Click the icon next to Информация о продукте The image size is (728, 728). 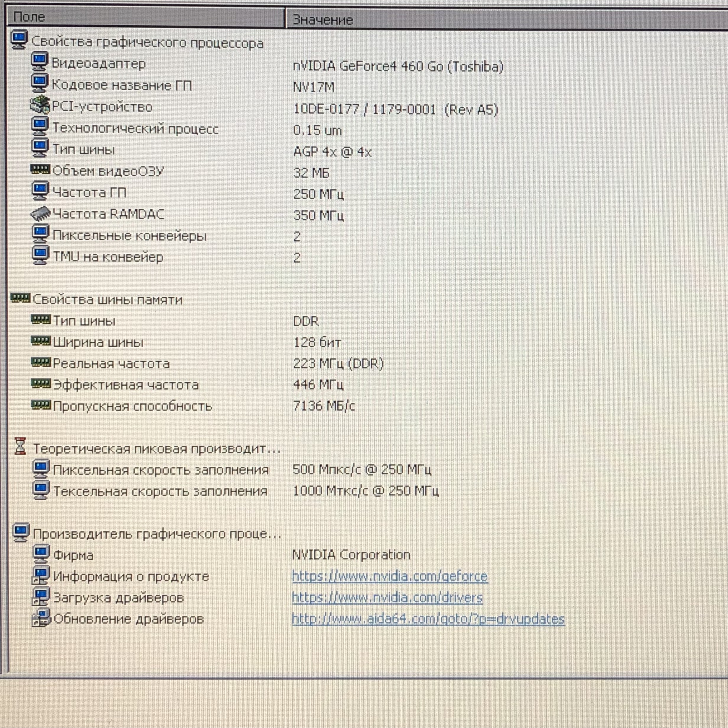click(x=41, y=575)
